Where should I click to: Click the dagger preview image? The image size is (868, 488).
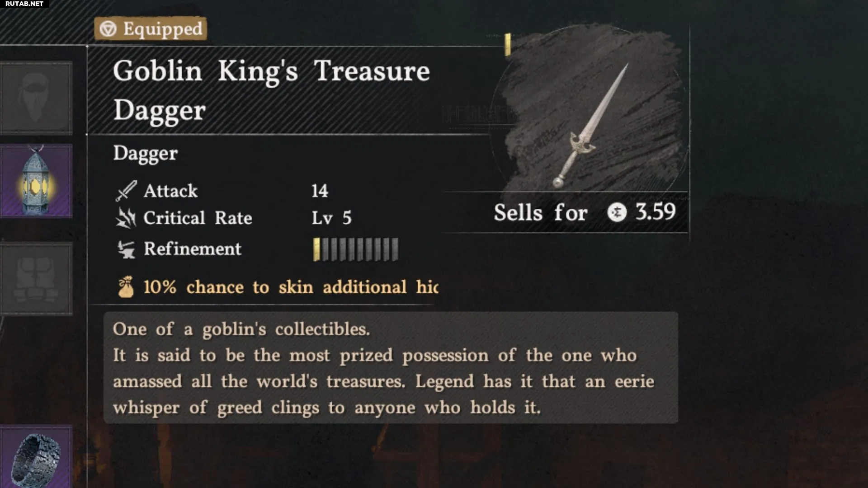[590, 126]
